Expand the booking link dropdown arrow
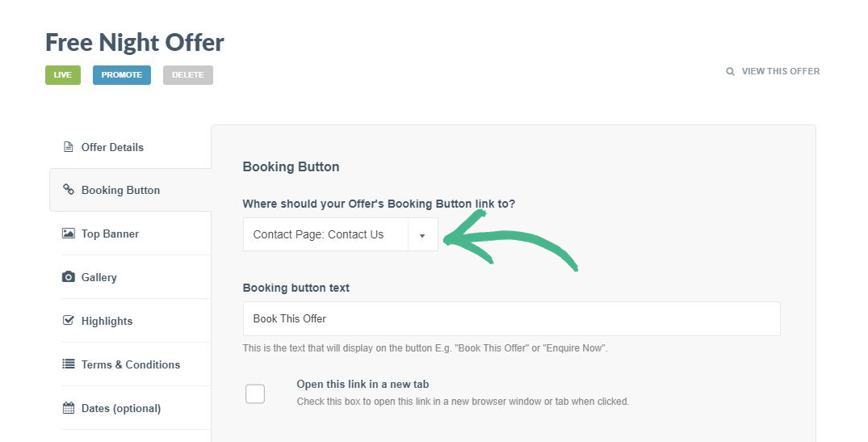868x442 pixels. tap(422, 235)
